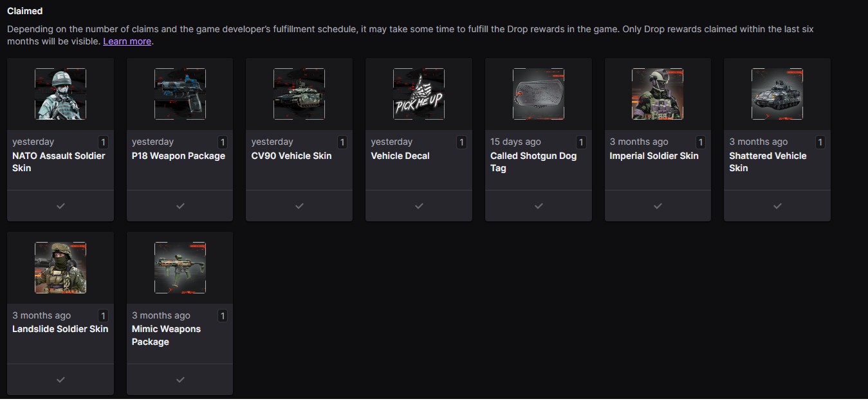The image size is (868, 417).
Task: Click the Mimic Weapons Package rifle icon
Action: 180,268
